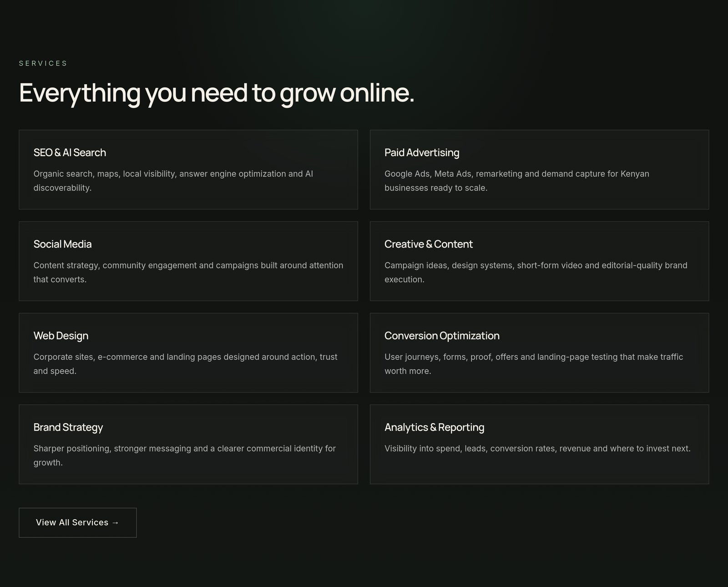Click the 'Visibility into spend, leads' description
This screenshot has height=587, width=728.
(537, 448)
